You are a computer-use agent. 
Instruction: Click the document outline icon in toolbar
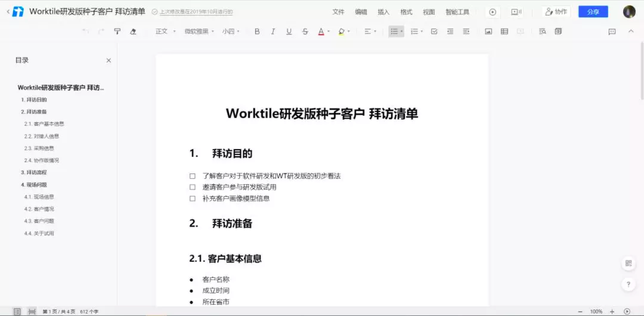pyautogui.click(x=558, y=32)
